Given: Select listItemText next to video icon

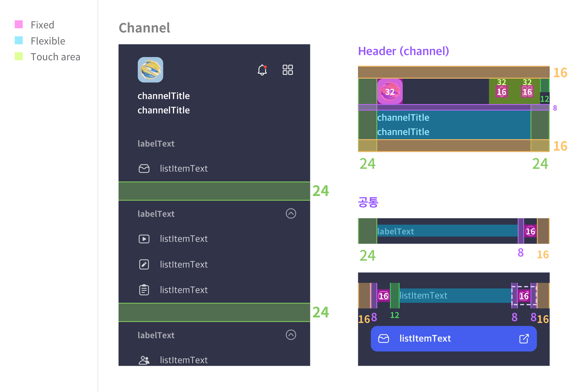Looking at the screenshot, I should 184,239.
